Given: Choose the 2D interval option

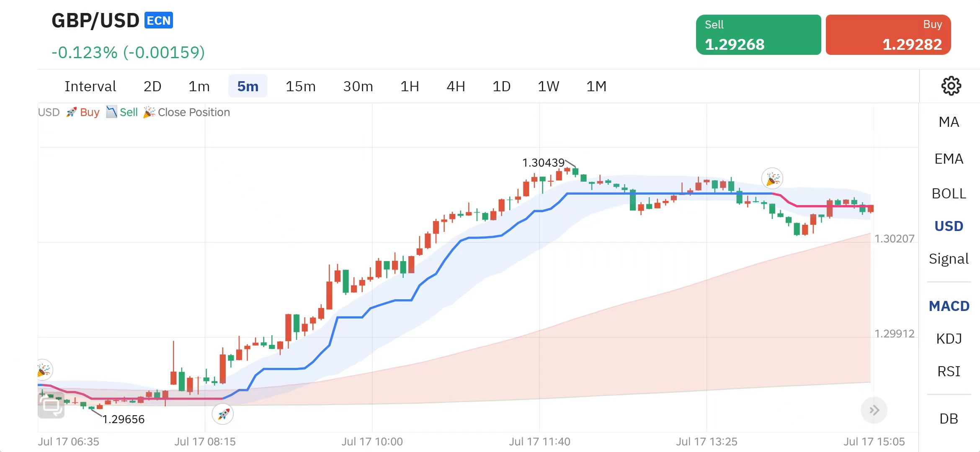Looking at the screenshot, I should pos(152,86).
